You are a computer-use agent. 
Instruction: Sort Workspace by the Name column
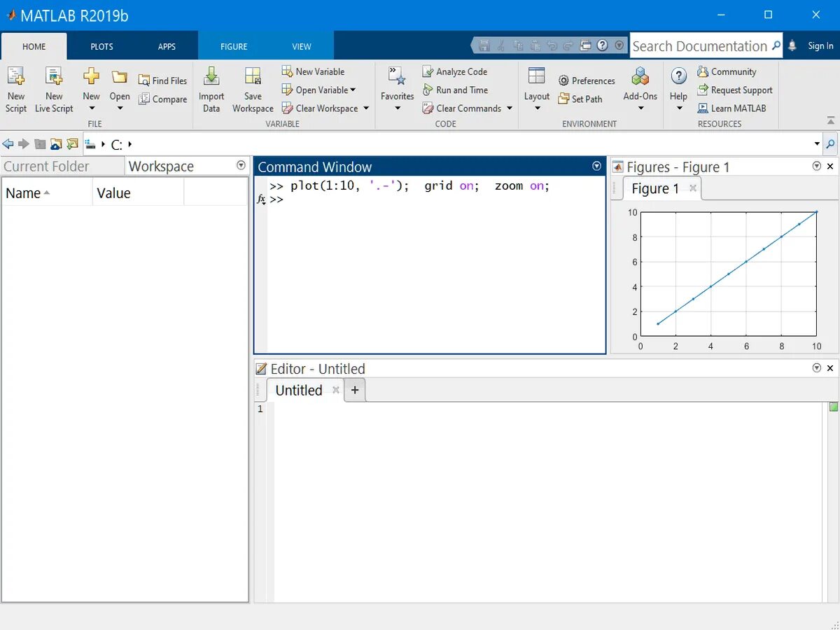47,193
